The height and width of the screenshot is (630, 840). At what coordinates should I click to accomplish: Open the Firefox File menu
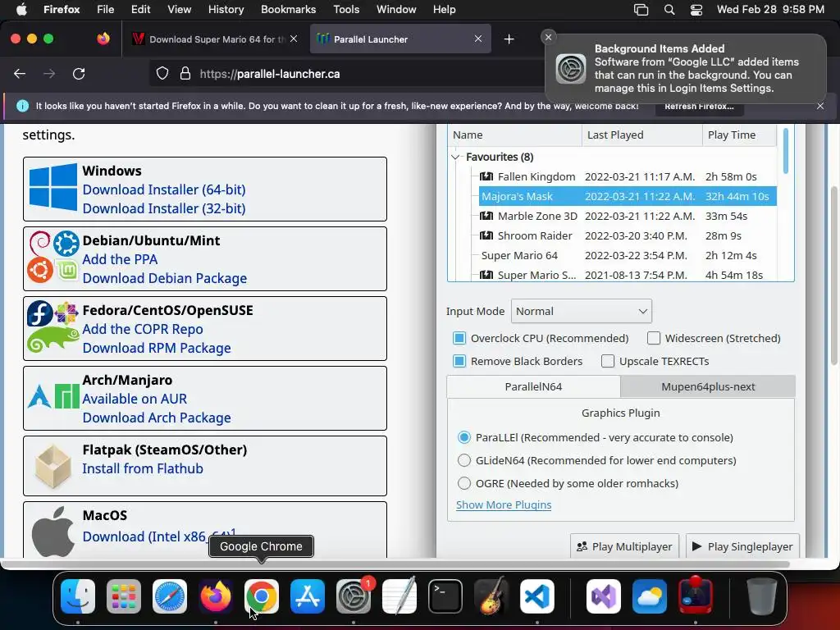105,9
